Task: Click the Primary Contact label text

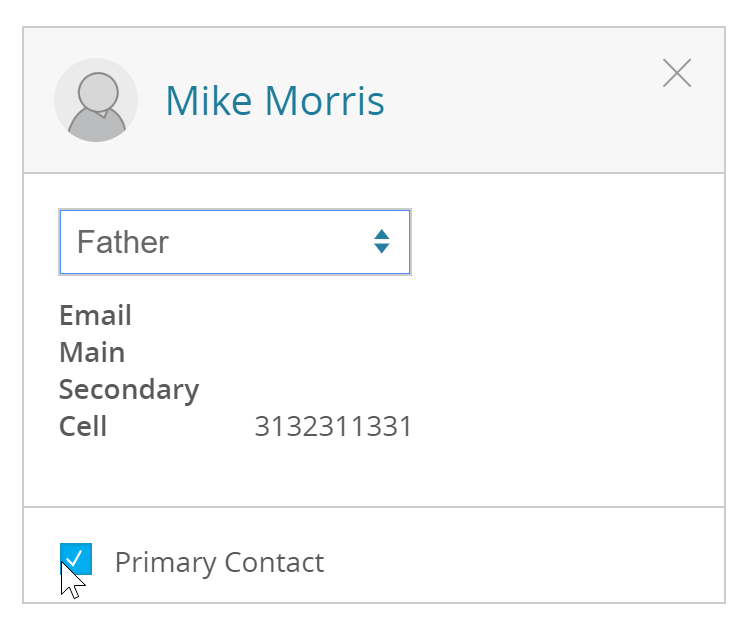Action: 220,563
